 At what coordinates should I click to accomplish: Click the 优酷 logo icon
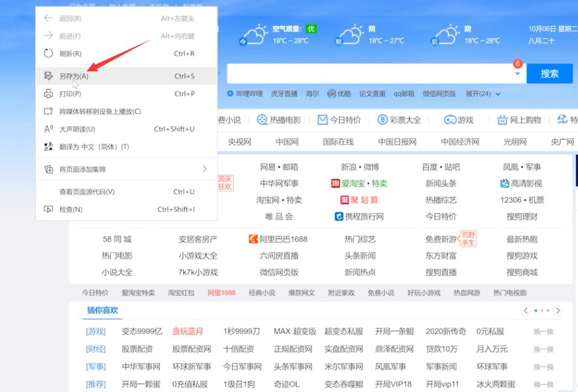(332, 94)
